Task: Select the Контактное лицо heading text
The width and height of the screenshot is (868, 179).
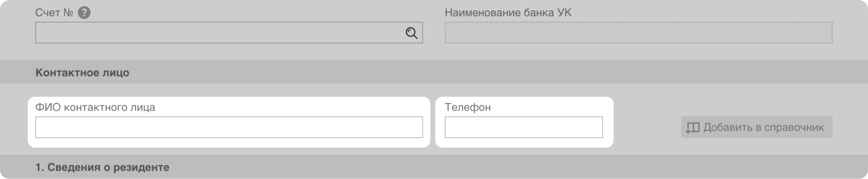Action: 82,73
